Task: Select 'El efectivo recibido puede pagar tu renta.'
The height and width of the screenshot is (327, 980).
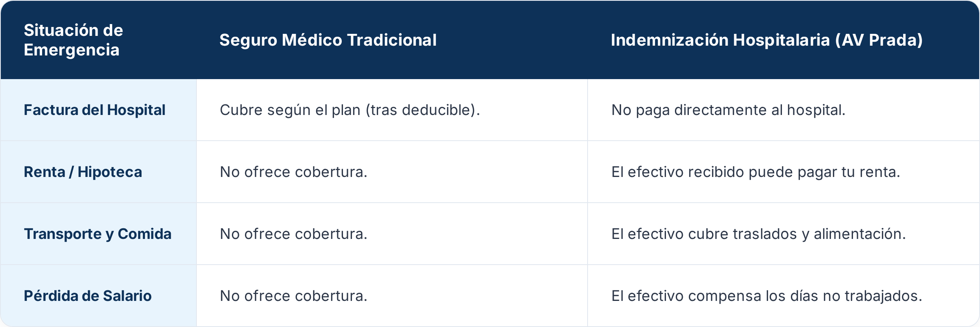Action: (756, 172)
